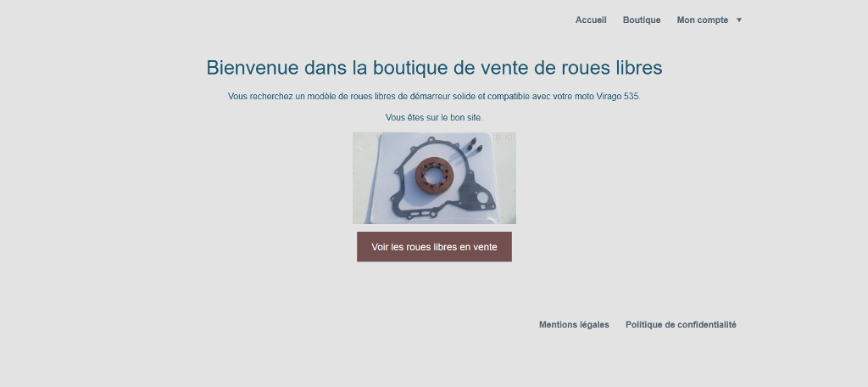Click the Bienvenue dans la boutique heading

434,67
